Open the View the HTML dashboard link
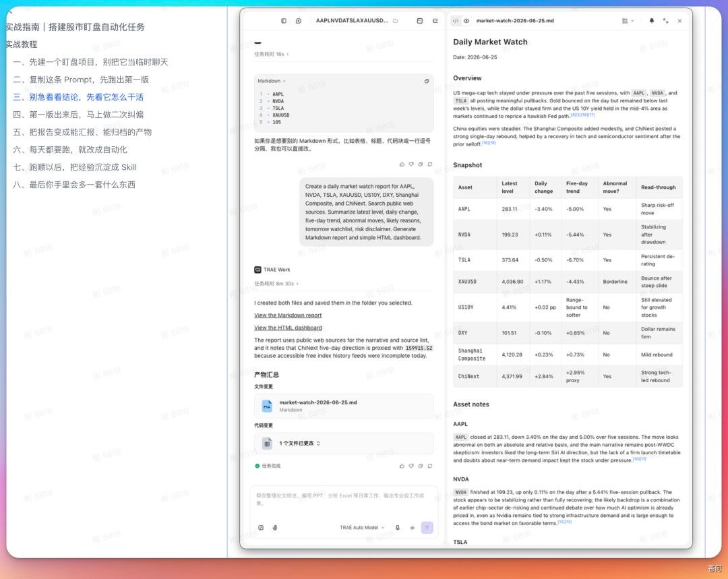This screenshot has height=579, width=728. pos(288,328)
